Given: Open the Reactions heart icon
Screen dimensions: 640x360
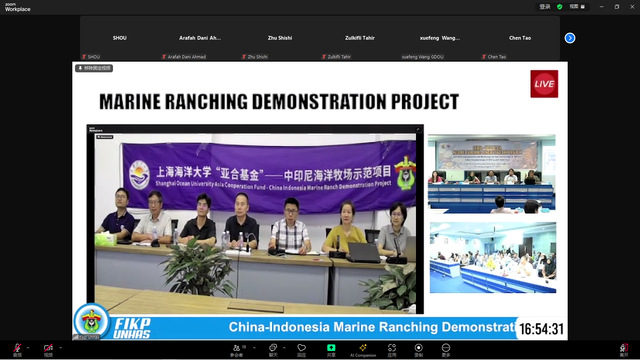Looking at the screenshot, I should 302,350.
